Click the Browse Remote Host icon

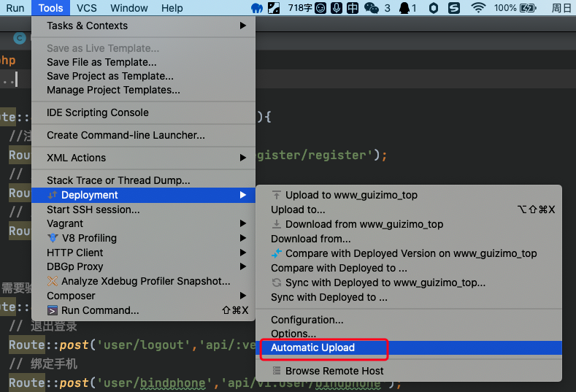point(277,371)
